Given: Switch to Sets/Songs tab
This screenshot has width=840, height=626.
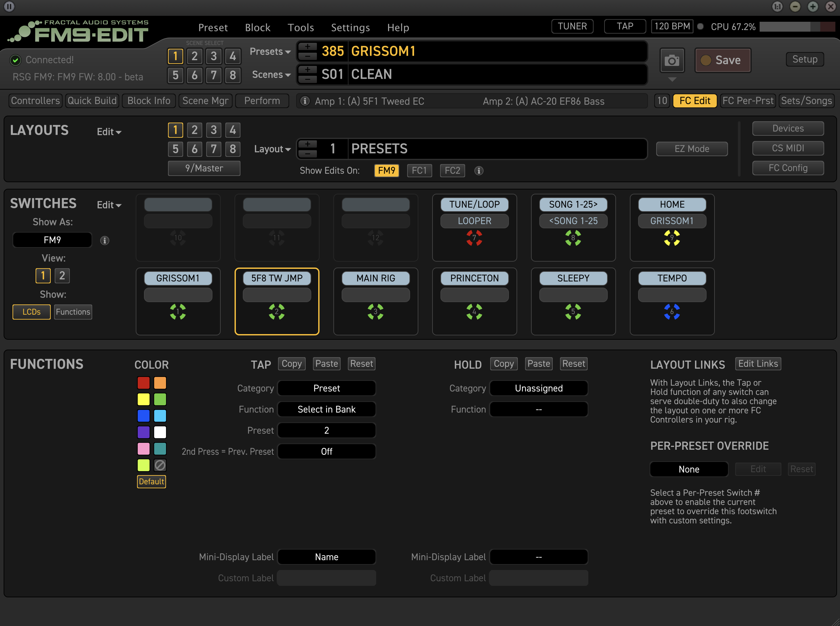Looking at the screenshot, I should tap(806, 101).
